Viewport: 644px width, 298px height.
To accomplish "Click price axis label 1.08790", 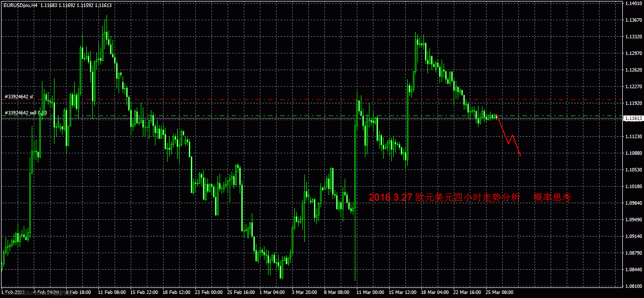I will (x=634, y=253).
